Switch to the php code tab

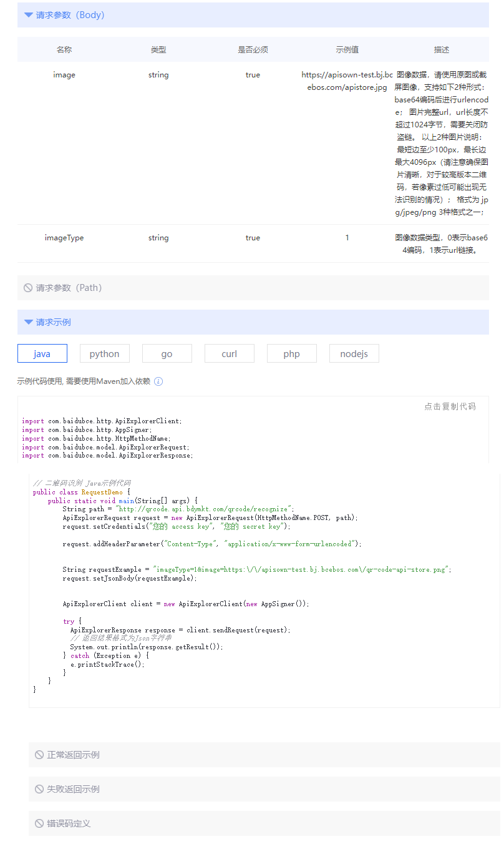point(292,353)
